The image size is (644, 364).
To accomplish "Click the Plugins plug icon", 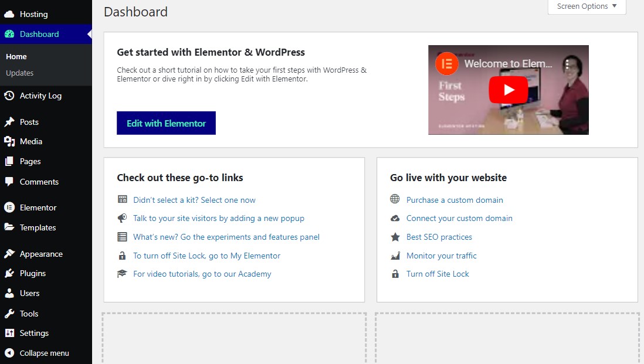I will click(9, 273).
